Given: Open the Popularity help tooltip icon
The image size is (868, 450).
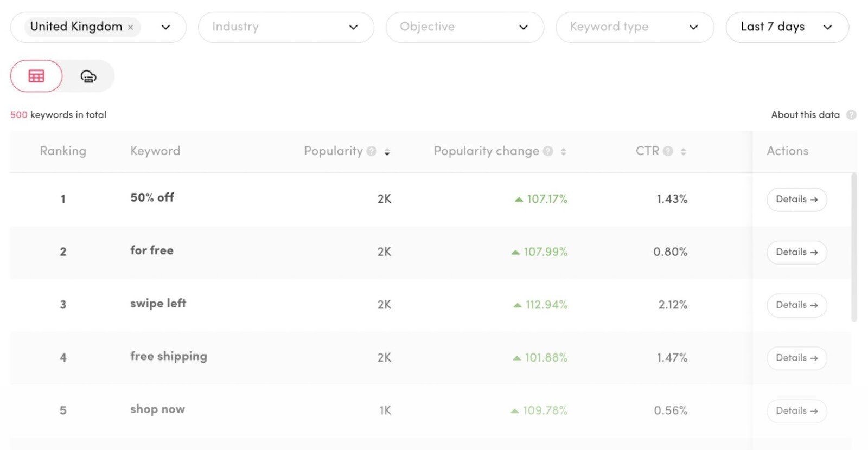Looking at the screenshot, I should 372,151.
